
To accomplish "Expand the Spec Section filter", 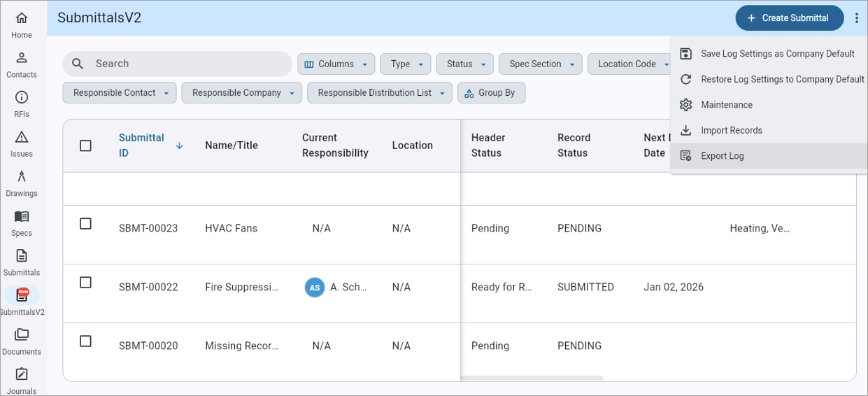I will tap(541, 64).
